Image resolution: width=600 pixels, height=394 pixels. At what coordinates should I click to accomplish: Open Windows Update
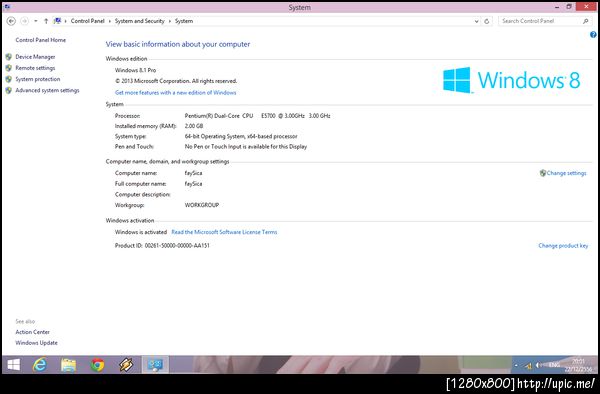click(36, 343)
